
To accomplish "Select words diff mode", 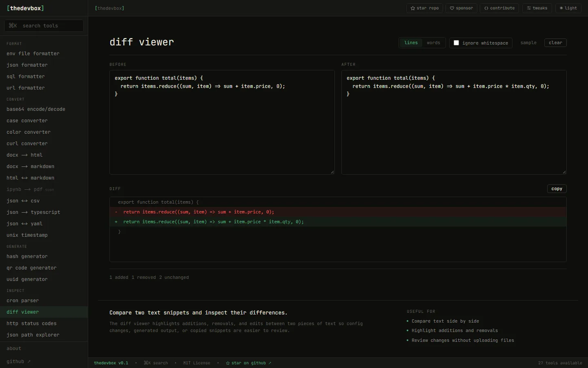I will (x=433, y=43).
